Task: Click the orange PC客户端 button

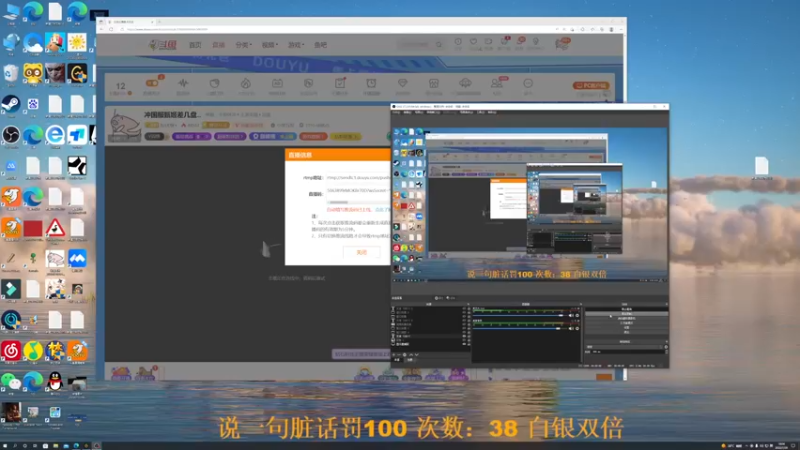Action: pyautogui.click(x=591, y=85)
